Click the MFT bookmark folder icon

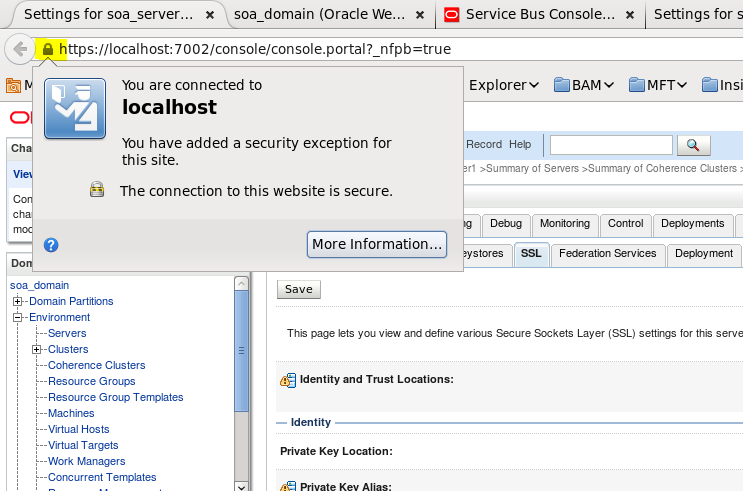click(636, 85)
